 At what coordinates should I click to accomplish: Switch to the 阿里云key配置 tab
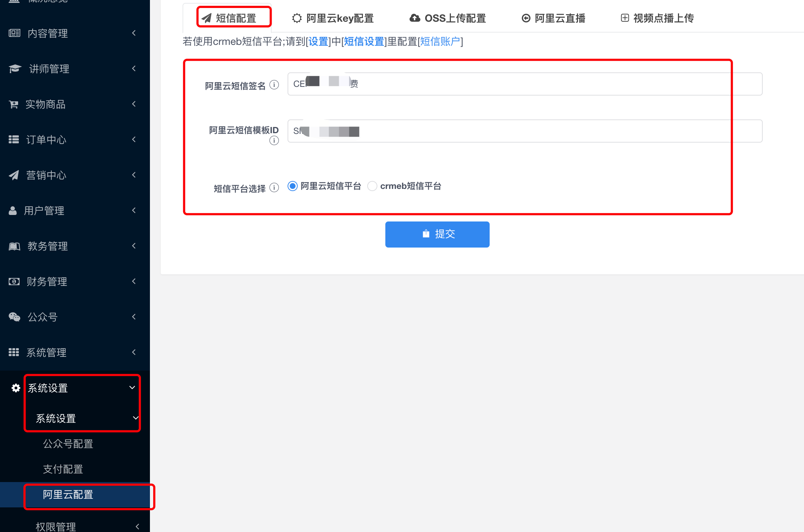click(333, 18)
